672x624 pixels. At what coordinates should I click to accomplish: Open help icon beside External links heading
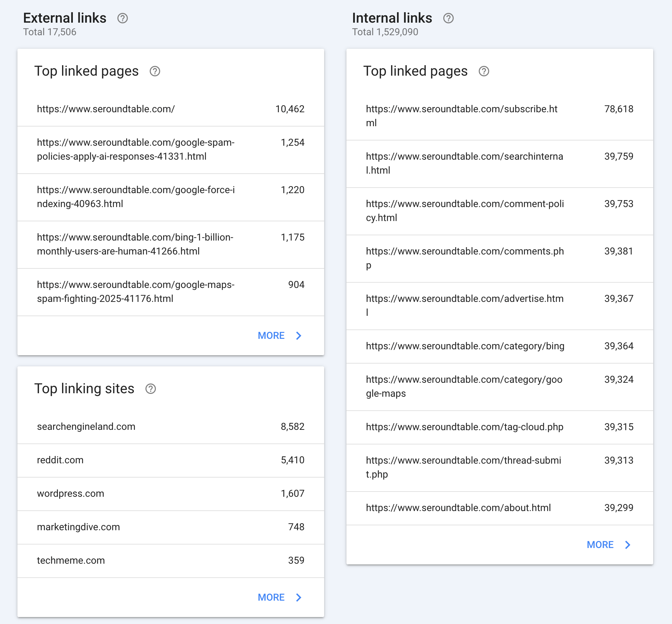122,18
